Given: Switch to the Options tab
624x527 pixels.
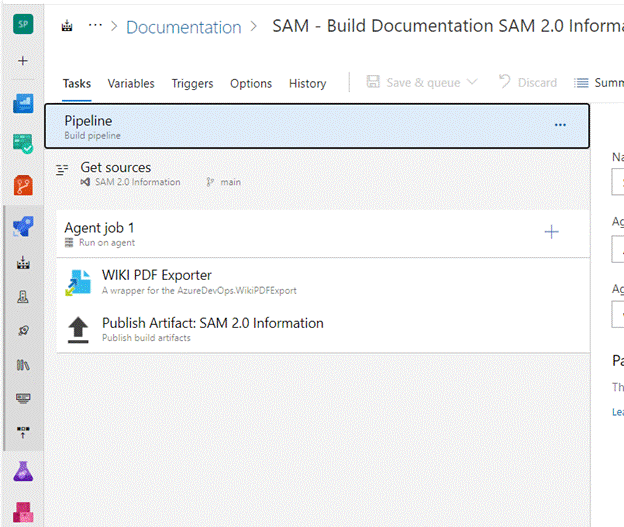Looking at the screenshot, I should (251, 84).
